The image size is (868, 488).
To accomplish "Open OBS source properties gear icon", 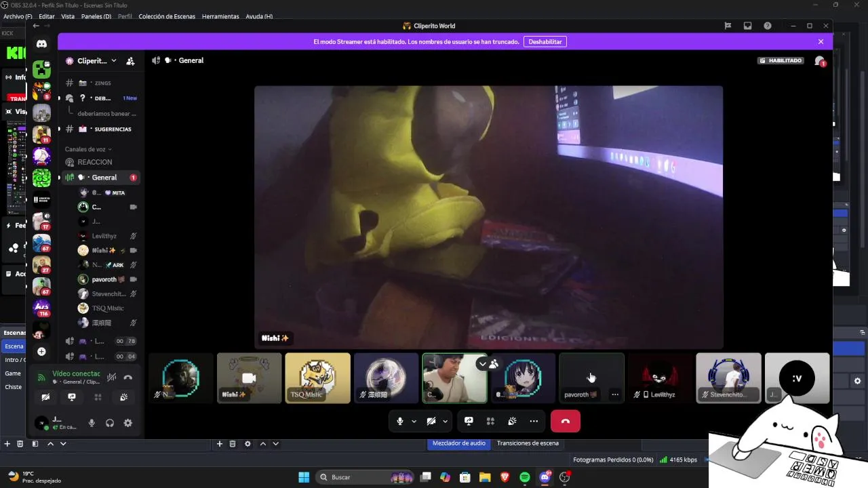I will (x=248, y=444).
